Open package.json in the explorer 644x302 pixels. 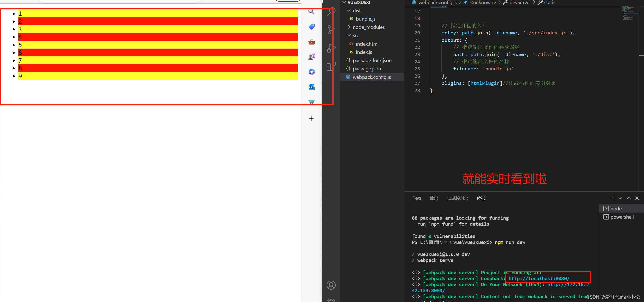pyautogui.click(x=367, y=69)
